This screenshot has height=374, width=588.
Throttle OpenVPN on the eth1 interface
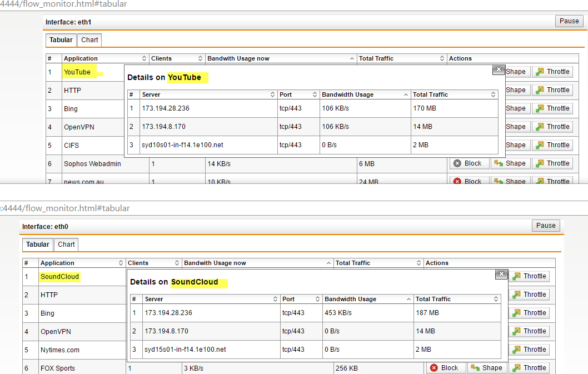[552, 127]
